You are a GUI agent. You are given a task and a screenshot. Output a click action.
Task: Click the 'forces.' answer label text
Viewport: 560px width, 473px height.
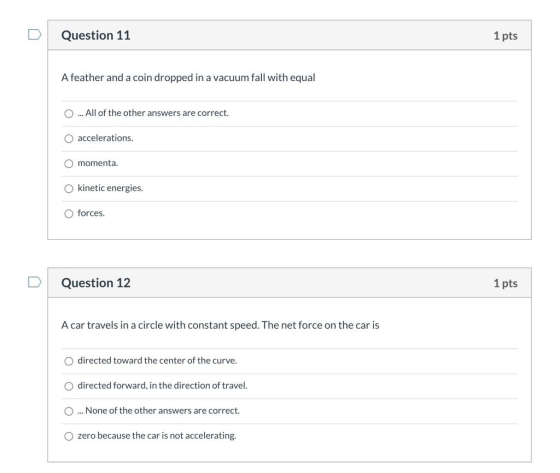click(x=91, y=213)
